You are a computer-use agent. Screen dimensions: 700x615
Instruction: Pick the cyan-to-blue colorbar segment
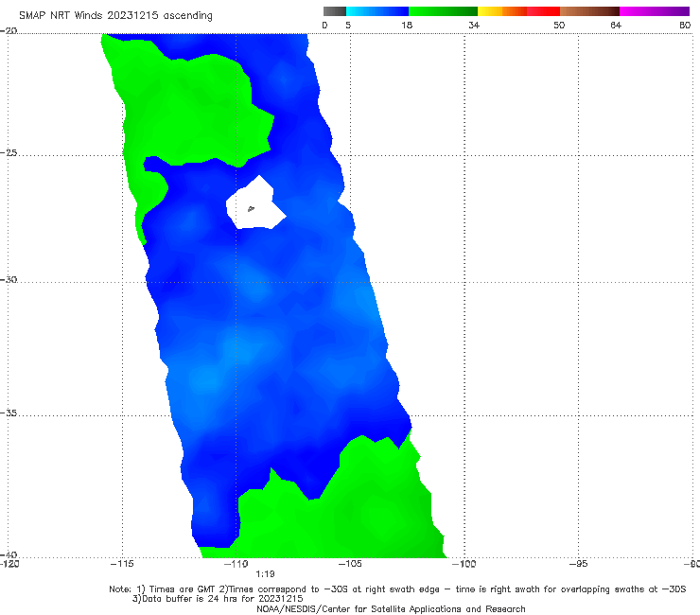(x=377, y=11)
